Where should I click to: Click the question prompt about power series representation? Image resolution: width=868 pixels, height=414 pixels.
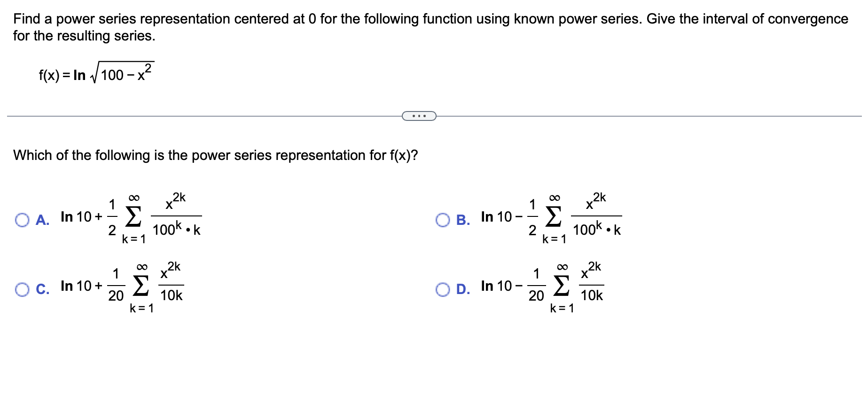(215, 155)
